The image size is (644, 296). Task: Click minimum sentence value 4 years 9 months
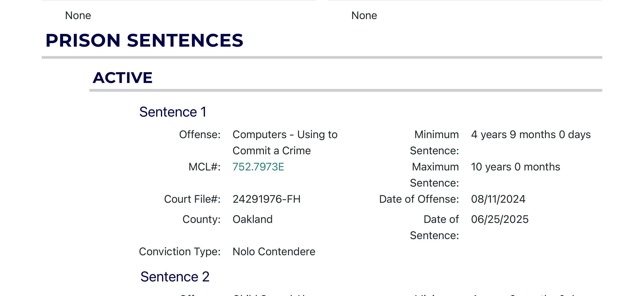pos(531,135)
